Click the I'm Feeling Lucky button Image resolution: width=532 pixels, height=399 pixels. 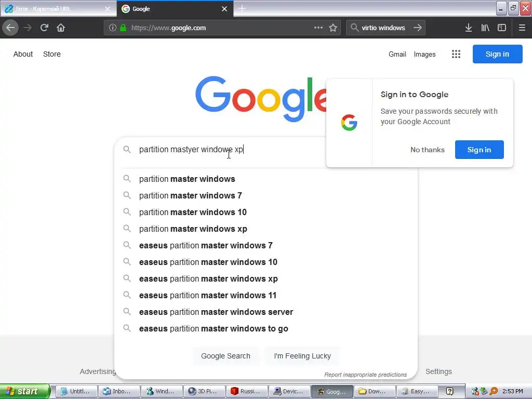point(302,356)
